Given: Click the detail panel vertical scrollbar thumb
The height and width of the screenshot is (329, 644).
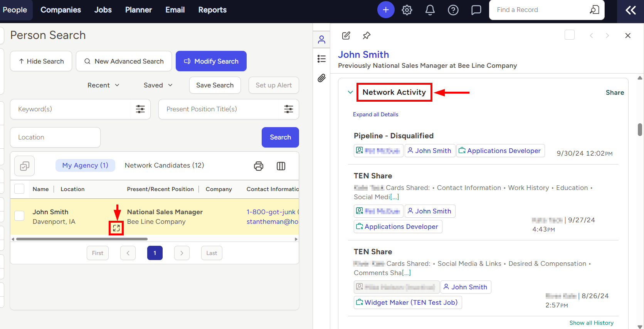Looking at the screenshot, I should pos(640,129).
